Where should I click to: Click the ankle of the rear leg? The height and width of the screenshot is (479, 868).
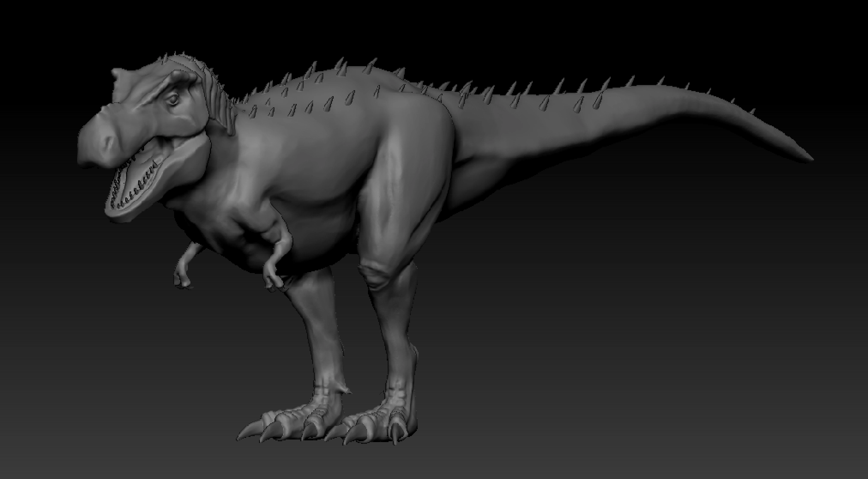[x=398, y=386]
